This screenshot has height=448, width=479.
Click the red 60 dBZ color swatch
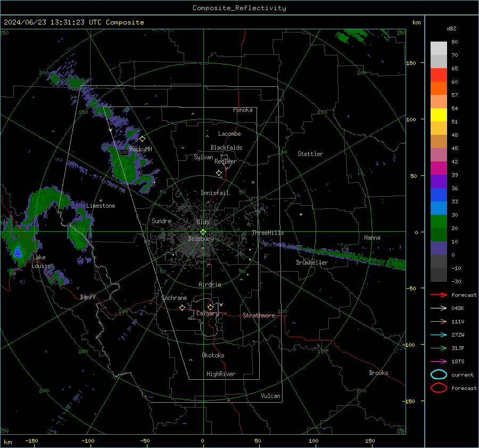[x=439, y=75]
